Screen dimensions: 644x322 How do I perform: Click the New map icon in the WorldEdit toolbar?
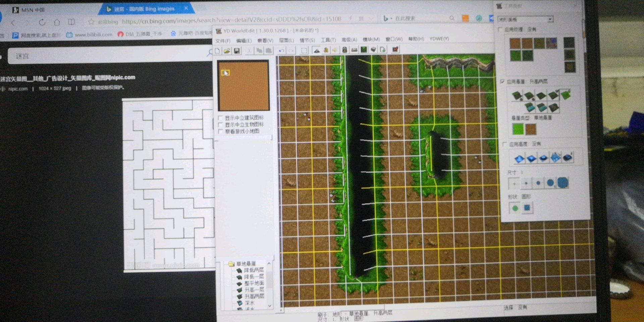point(217,51)
